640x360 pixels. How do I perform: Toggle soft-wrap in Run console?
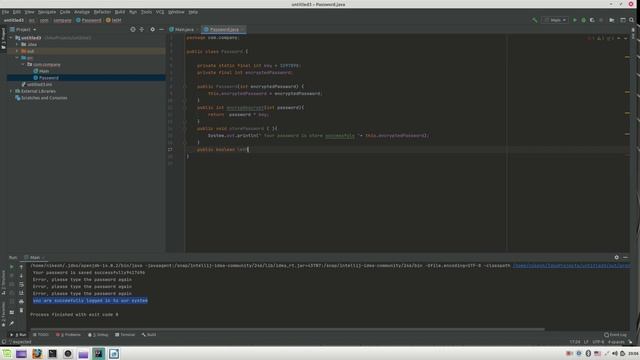(22, 284)
